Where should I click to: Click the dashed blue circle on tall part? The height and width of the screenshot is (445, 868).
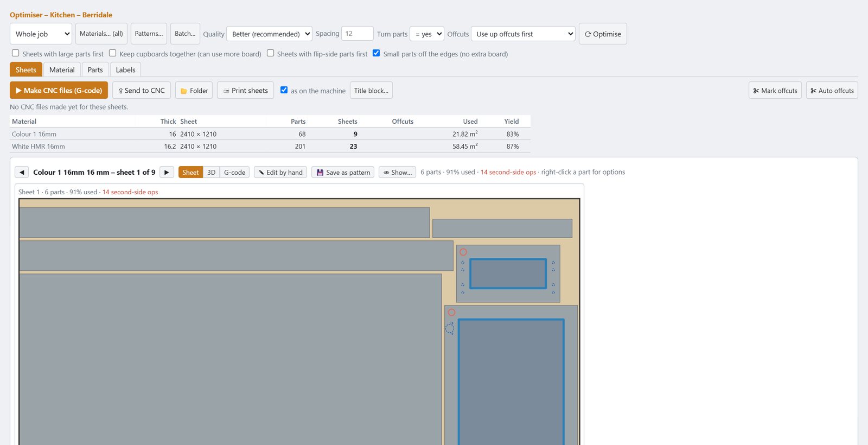pyautogui.click(x=450, y=328)
